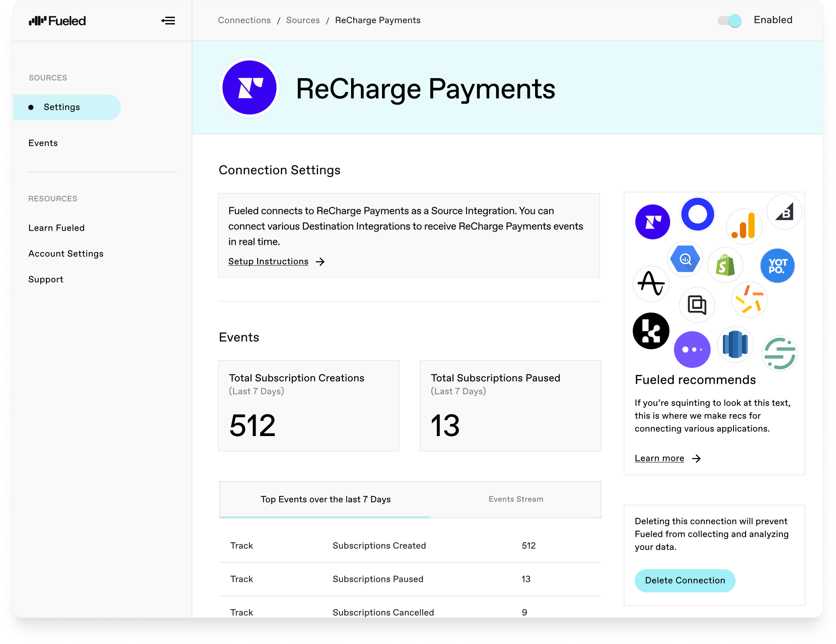Click the large ReCharge Payments logo

point(250,87)
